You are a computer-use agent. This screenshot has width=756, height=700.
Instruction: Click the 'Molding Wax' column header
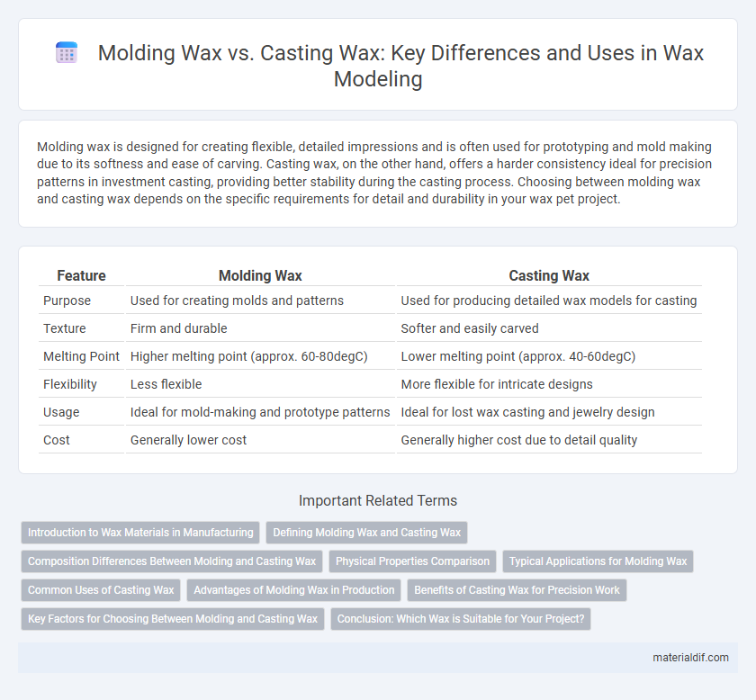pos(260,275)
